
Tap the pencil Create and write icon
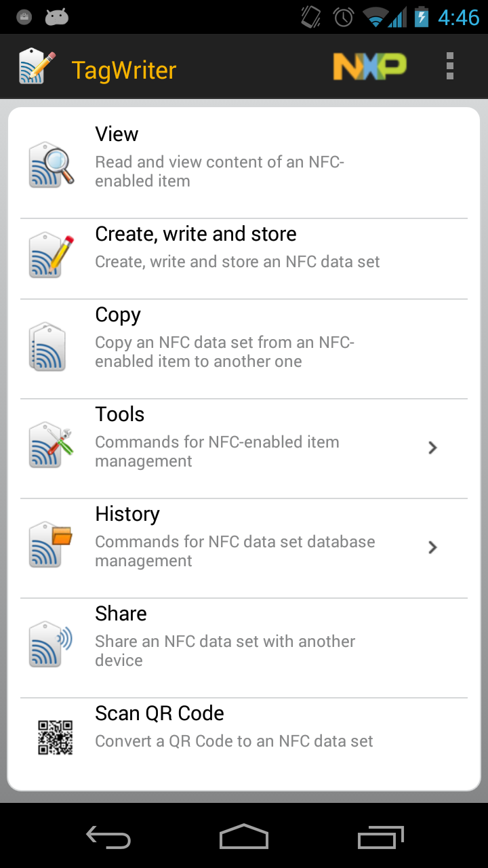point(52,255)
